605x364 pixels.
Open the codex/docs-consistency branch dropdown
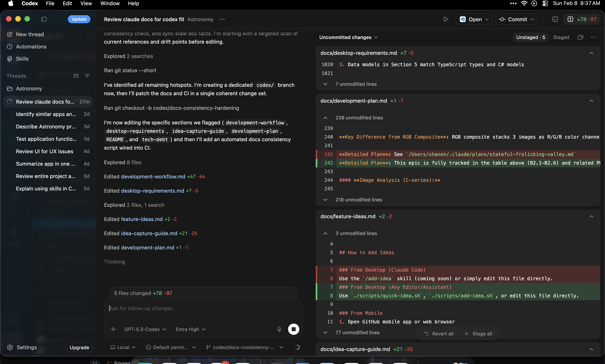coord(245,347)
